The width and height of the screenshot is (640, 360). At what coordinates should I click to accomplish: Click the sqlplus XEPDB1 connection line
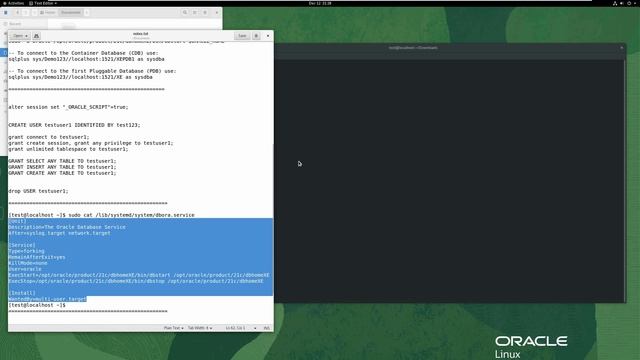(87, 59)
